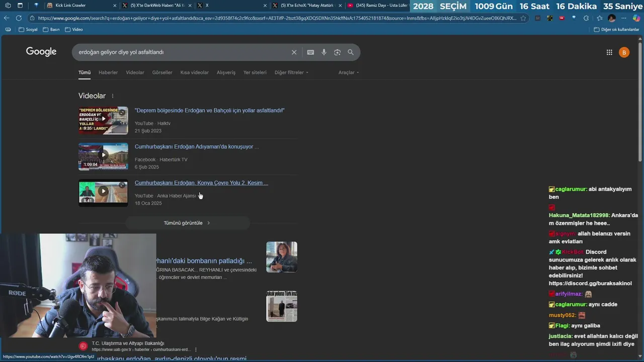Click the magnifier search icon
This screenshot has height=362, width=644.
point(351,52)
